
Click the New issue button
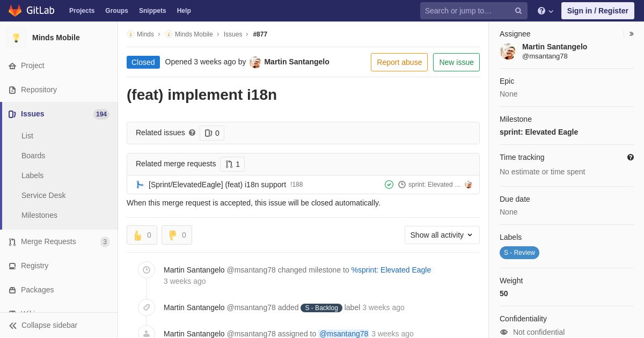(x=456, y=62)
